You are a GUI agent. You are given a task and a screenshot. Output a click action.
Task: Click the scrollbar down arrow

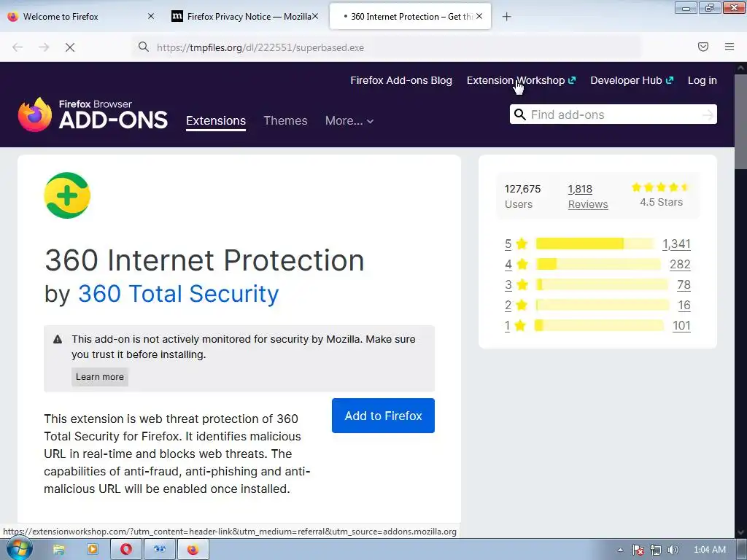coord(740,533)
